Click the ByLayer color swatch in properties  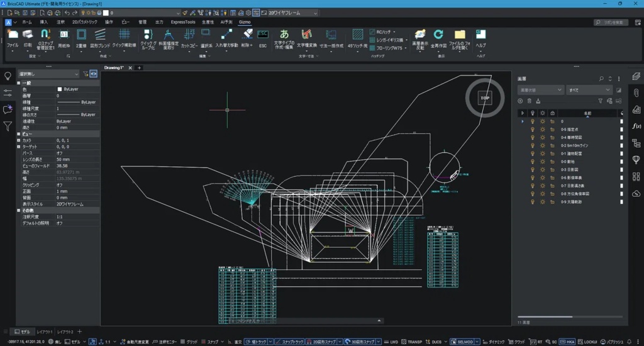[60, 89]
